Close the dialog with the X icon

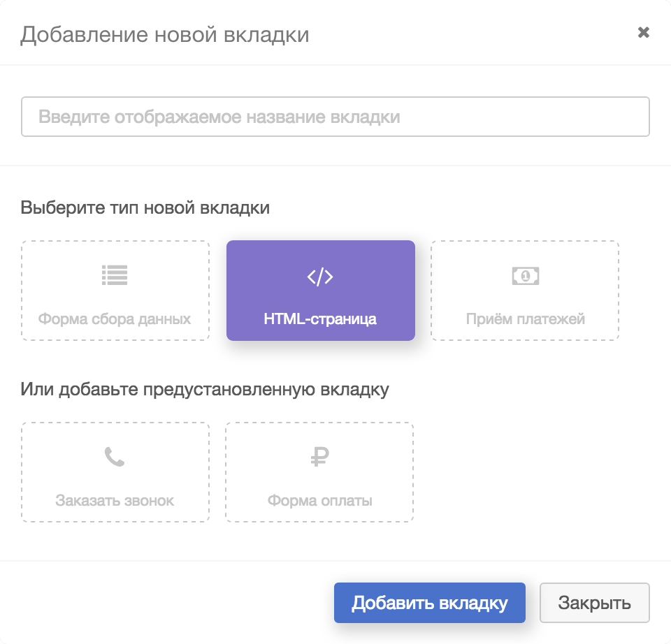(x=644, y=33)
